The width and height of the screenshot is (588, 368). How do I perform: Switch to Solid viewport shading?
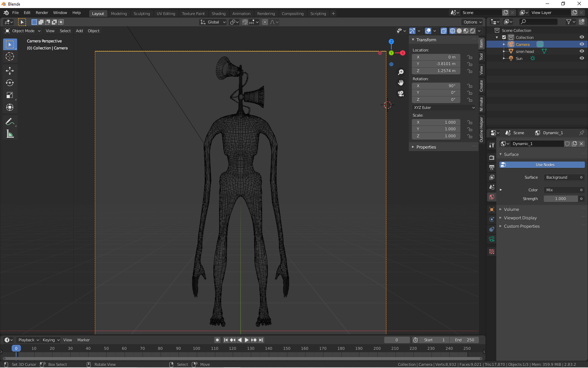(459, 31)
